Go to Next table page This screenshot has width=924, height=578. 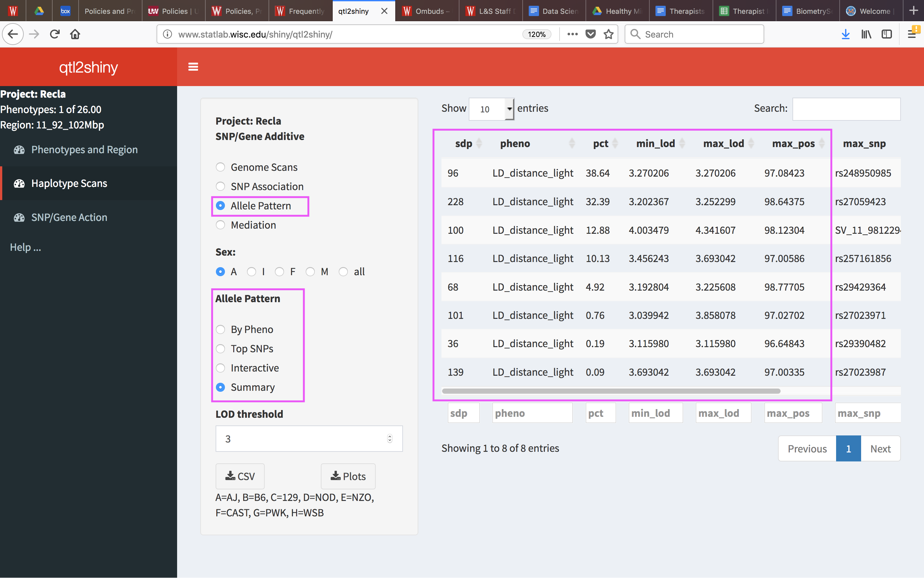point(880,448)
